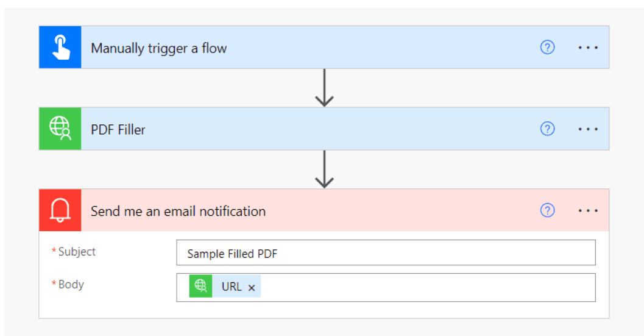Click the Subject field containing Sample Filled PDF
This screenshot has height=336, width=644.
point(386,252)
